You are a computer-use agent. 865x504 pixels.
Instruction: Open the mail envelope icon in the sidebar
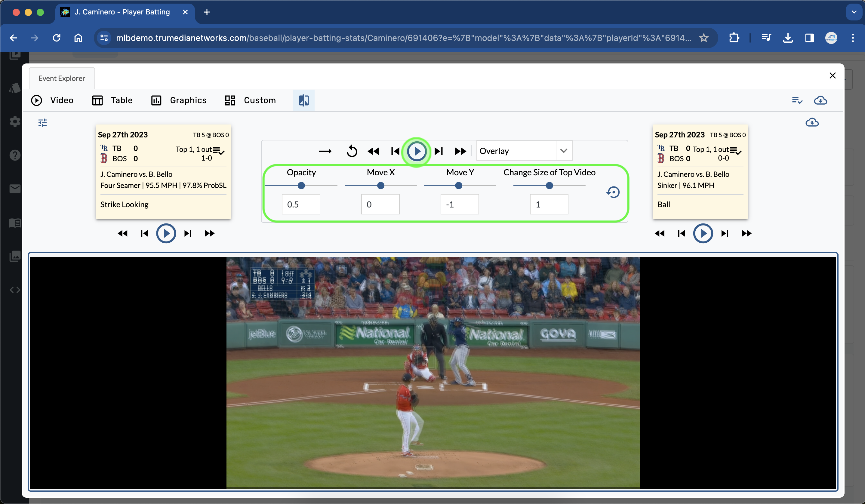pyautogui.click(x=15, y=188)
